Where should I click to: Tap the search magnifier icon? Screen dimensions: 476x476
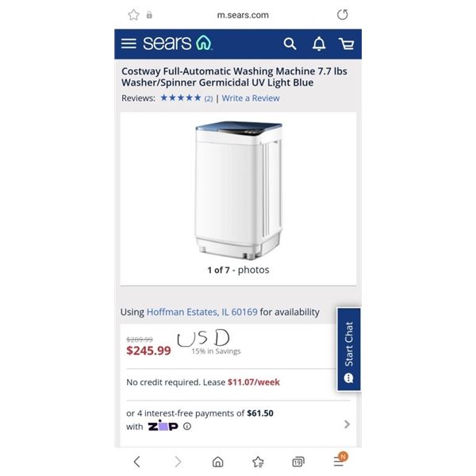[290, 44]
